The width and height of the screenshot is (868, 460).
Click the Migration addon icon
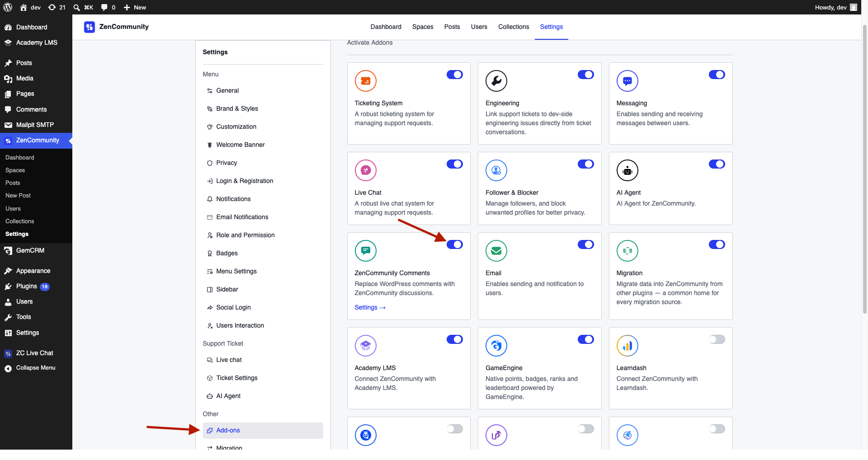(627, 251)
